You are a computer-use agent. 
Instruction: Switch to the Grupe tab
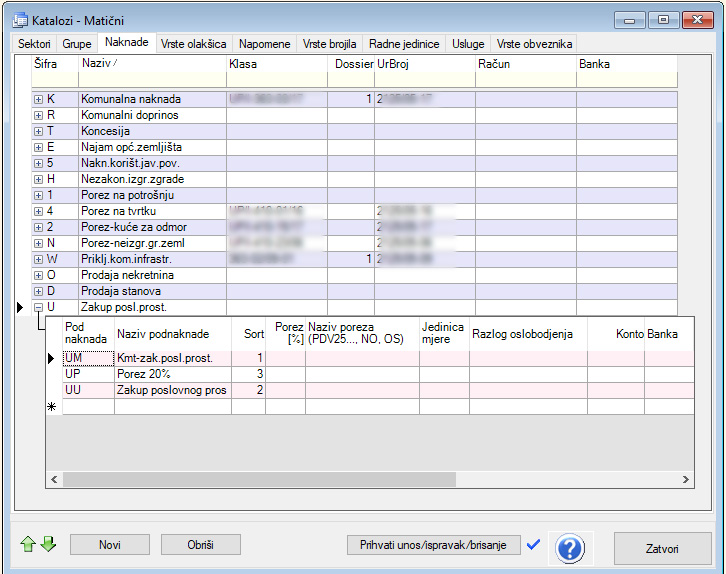point(77,44)
